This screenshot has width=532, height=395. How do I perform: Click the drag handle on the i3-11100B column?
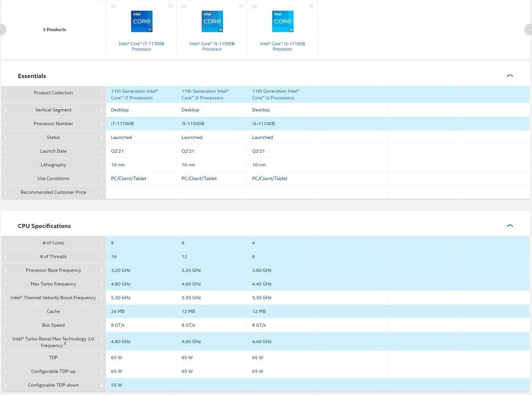pyautogui.click(x=254, y=6)
